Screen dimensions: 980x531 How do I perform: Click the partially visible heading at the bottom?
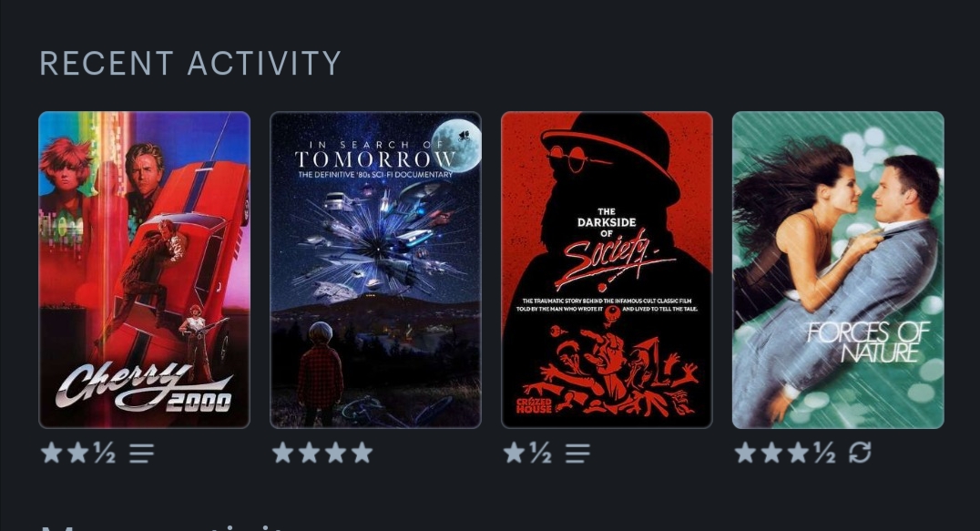tap(162, 526)
